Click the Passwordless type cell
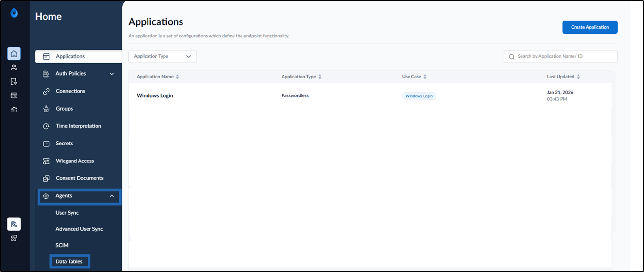The image size is (644, 272). point(295,95)
